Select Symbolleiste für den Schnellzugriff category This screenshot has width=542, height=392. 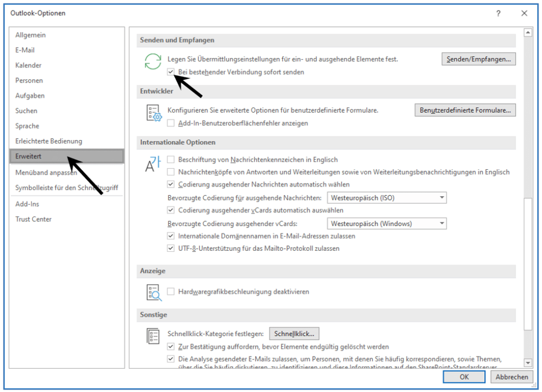(x=67, y=188)
